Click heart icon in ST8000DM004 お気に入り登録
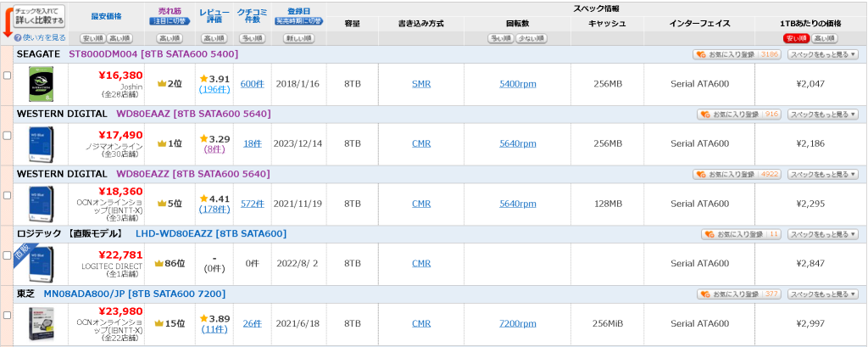The width and height of the screenshot is (868, 347). pyautogui.click(x=701, y=54)
